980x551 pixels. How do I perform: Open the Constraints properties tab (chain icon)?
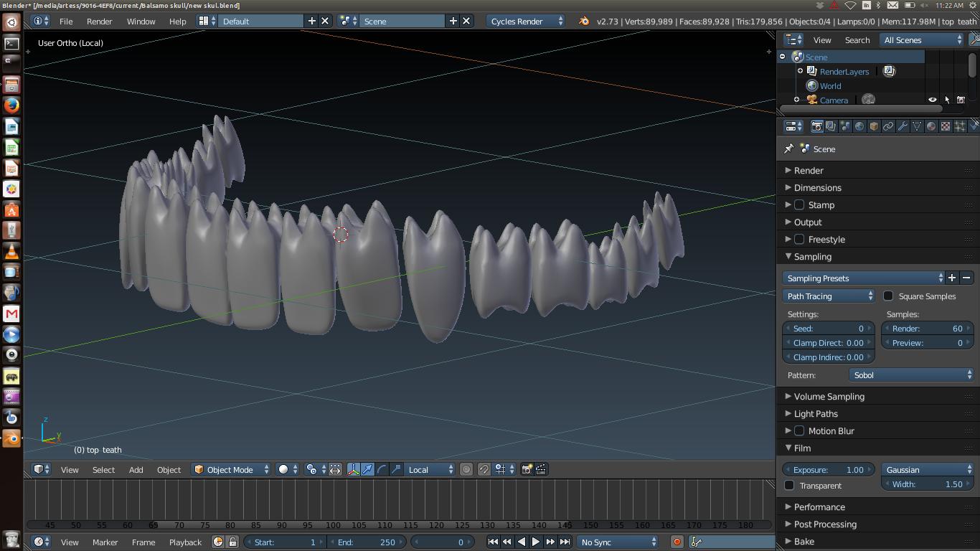(888, 126)
